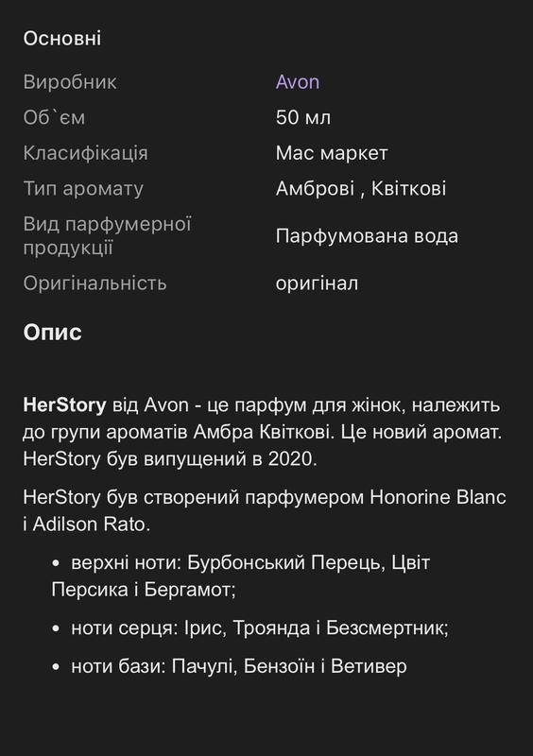This screenshot has height=756, width=533.
Task: Click the bold HerStory title text
Action: point(64,405)
